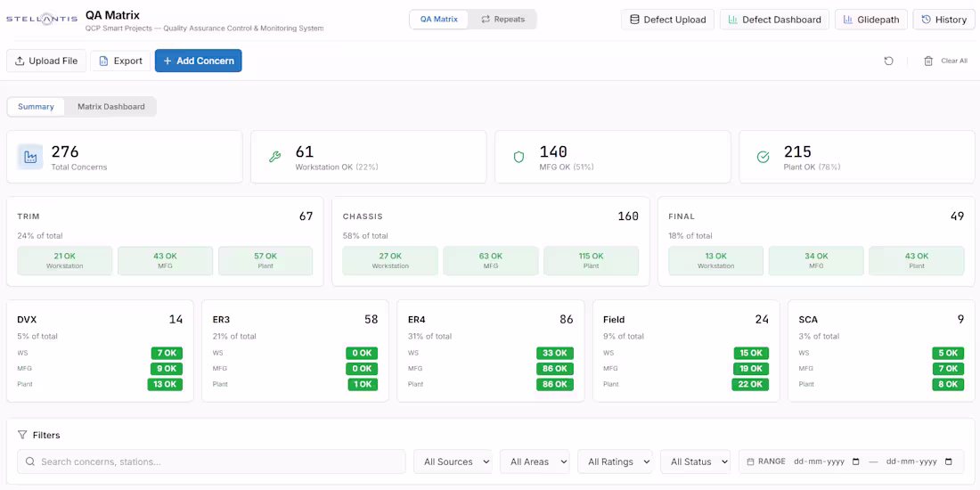Image resolution: width=980 pixels, height=490 pixels.
Task: Open calendar picker on start date field
Action: (x=855, y=461)
